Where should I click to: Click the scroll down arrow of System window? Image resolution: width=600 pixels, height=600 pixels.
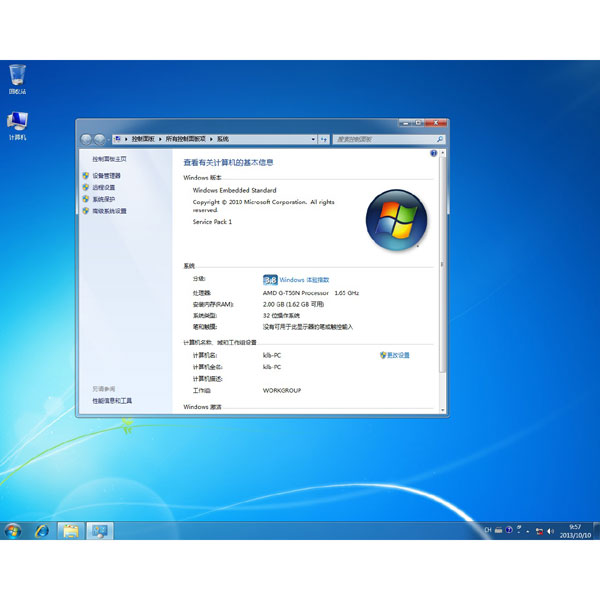pyautogui.click(x=443, y=410)
